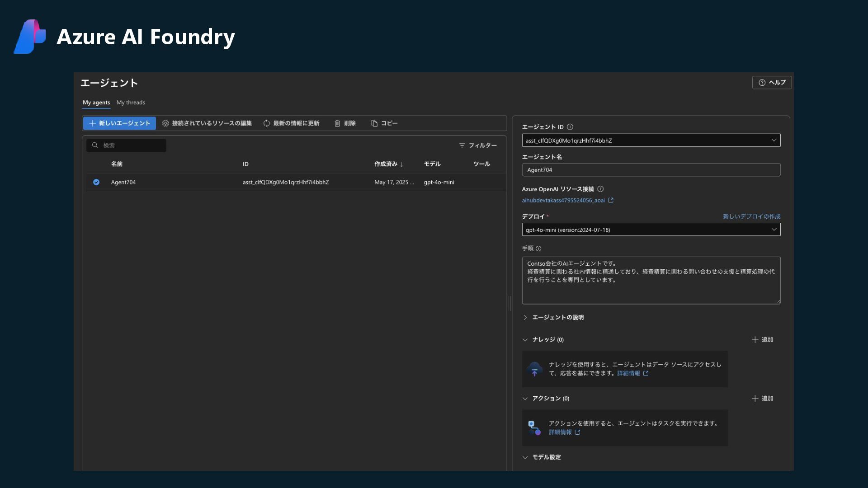
Task: Click the コピー copy icon
Action: click(374, 123)
